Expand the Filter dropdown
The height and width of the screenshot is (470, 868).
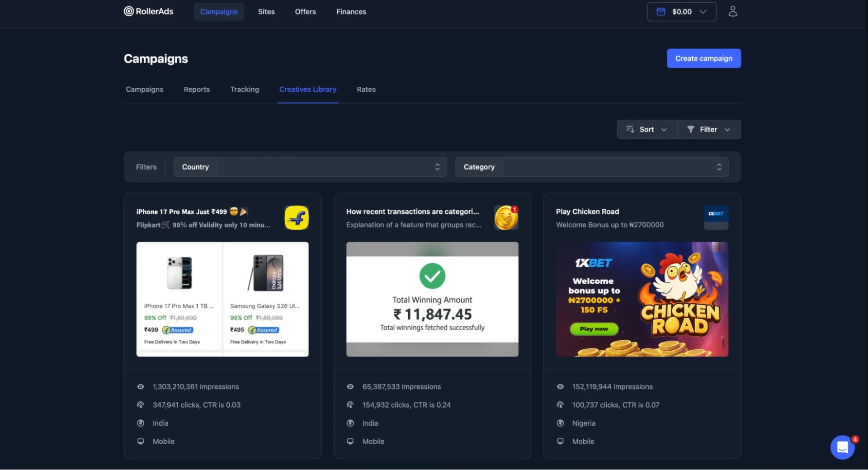pyautogui.click(x=709, y=129)
